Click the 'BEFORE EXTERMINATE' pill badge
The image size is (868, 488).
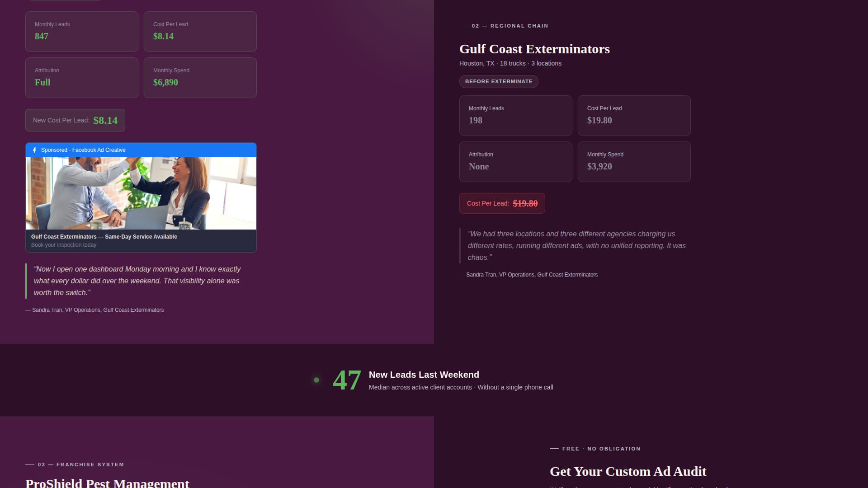(x=499, y=81)
